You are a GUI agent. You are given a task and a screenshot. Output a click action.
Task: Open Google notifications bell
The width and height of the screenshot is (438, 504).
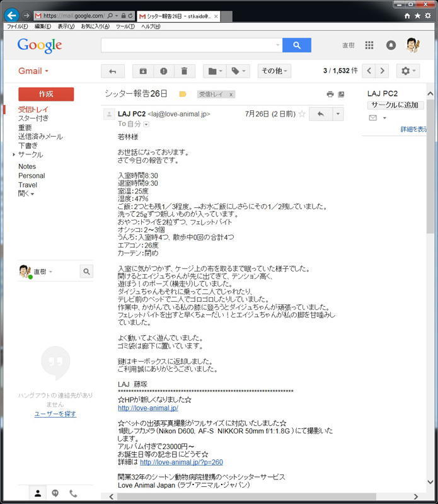(x=391, y=45)
